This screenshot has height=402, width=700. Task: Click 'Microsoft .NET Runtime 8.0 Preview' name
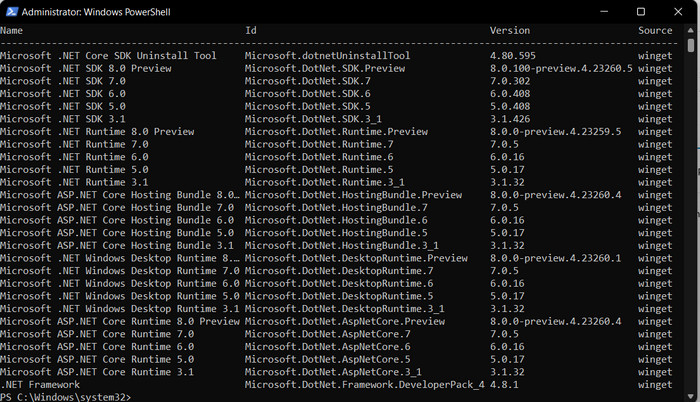[97, 132]
